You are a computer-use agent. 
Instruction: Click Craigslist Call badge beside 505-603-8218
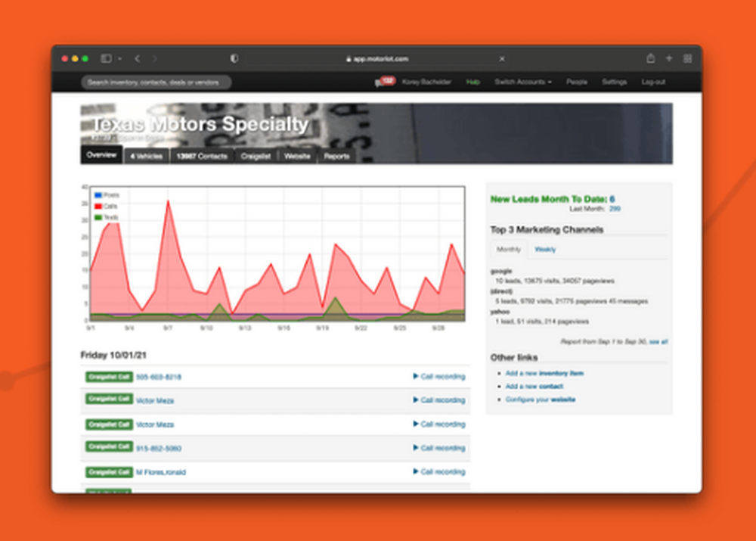pyautogui.click(x=109, y=377)
